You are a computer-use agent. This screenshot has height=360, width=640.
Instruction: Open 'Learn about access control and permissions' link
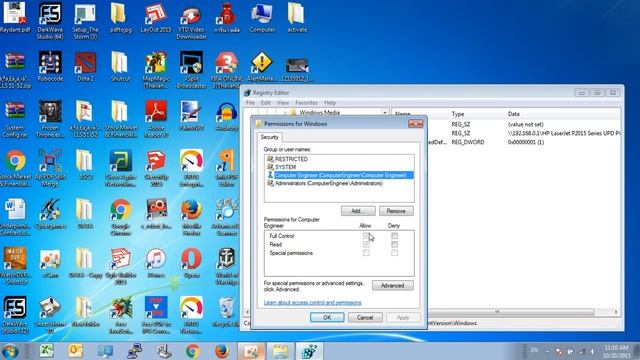point(312,302)
